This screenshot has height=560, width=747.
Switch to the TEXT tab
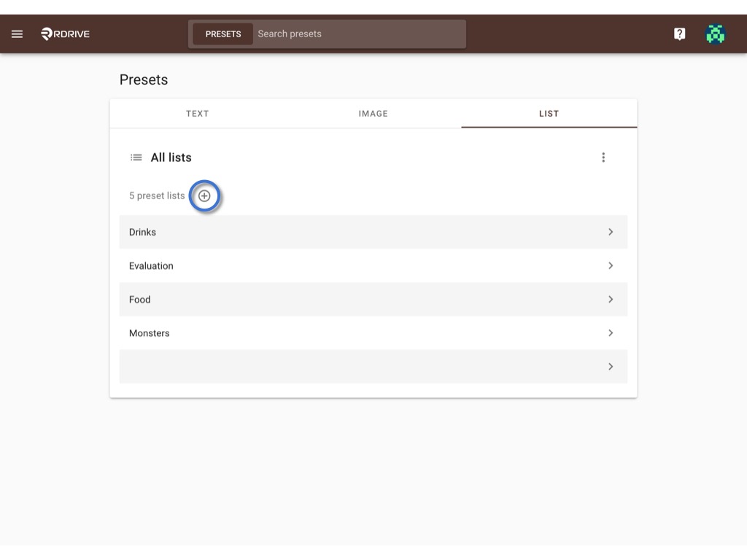click(197, 114)
